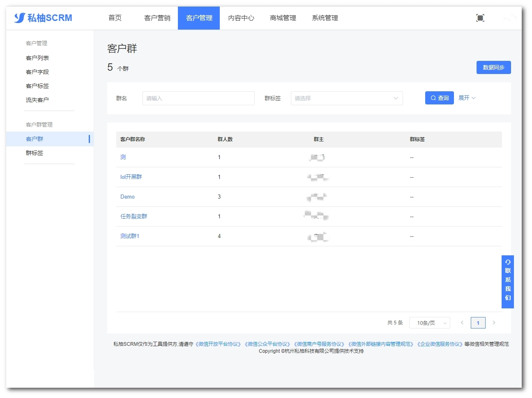The width and height of the screenshot is (532, 398).
Task: Open the 系统管理 top menu
Action: point(325,18)
